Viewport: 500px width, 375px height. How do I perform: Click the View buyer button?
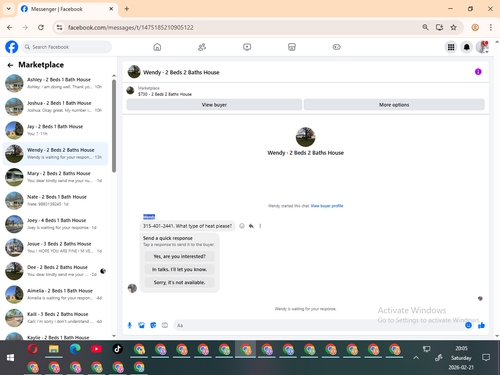(214, 105)
